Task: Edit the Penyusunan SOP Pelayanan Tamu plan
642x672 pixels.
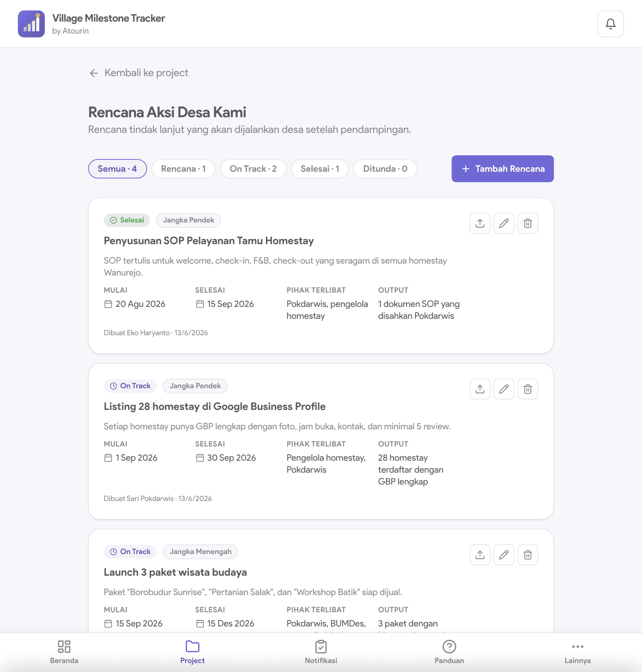Action: (504, 223)
